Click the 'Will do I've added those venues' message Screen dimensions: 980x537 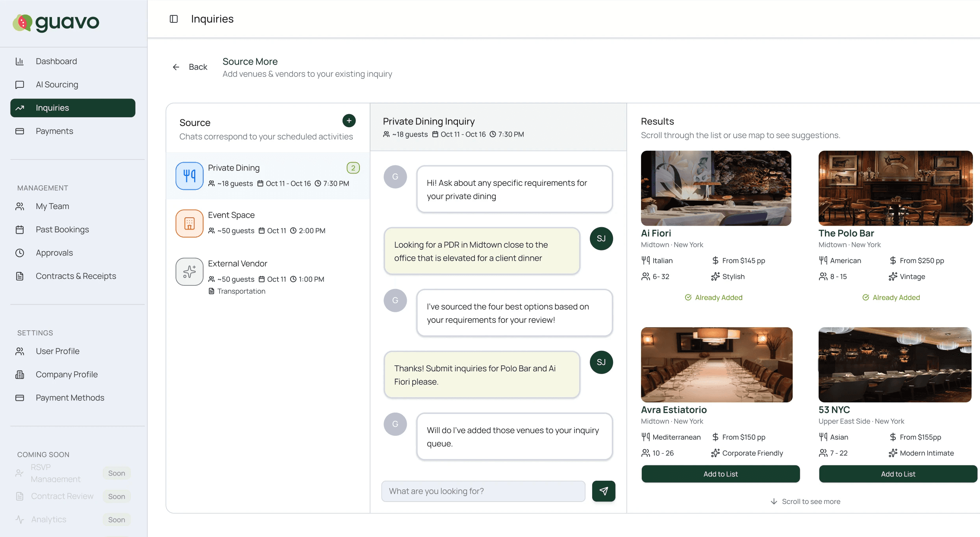(x=514, y=437)
